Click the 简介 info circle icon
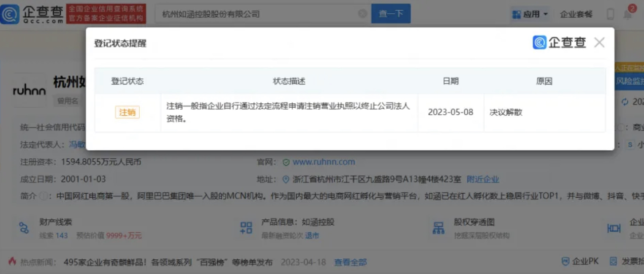 (43, 196)
